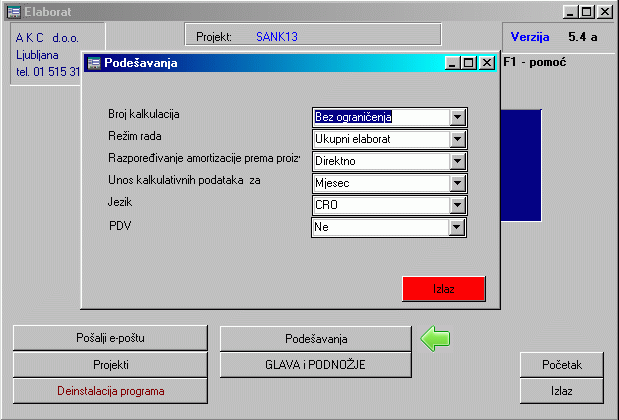Open the amortizacije Direktno dropdown arrow
The image size is (619, 420).
(457, 161)
